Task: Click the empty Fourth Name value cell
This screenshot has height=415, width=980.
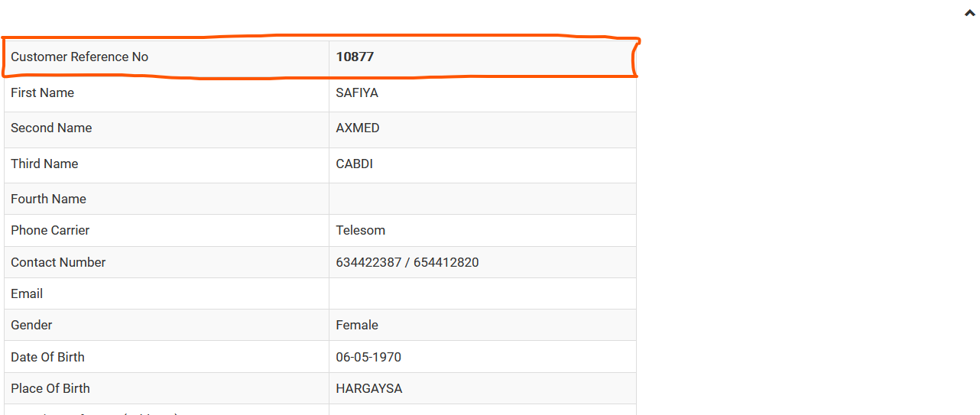Action: [482, 199]
